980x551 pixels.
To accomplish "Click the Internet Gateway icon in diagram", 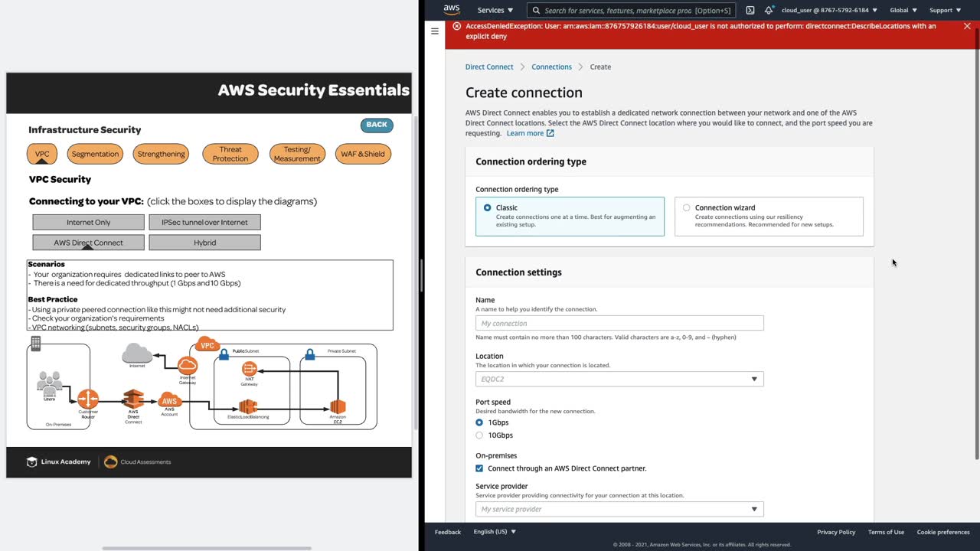I will tap(188, 366).
